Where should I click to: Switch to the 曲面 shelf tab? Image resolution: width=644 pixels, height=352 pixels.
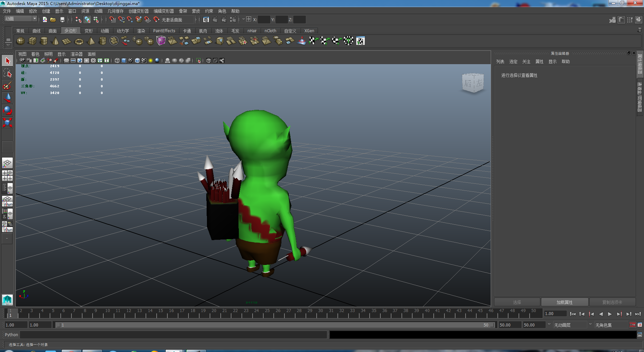[x=53, y=31]
